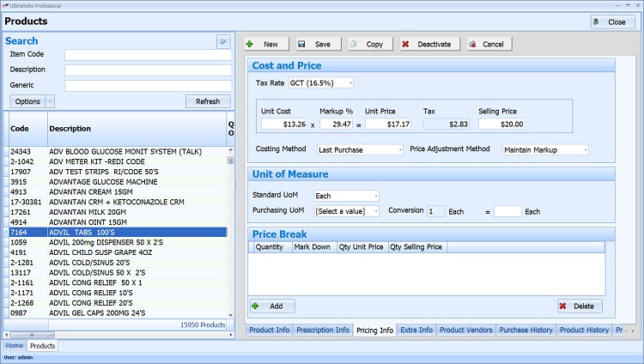
Task: Click the Mark Down column header
Action: (x=313, y=247)
